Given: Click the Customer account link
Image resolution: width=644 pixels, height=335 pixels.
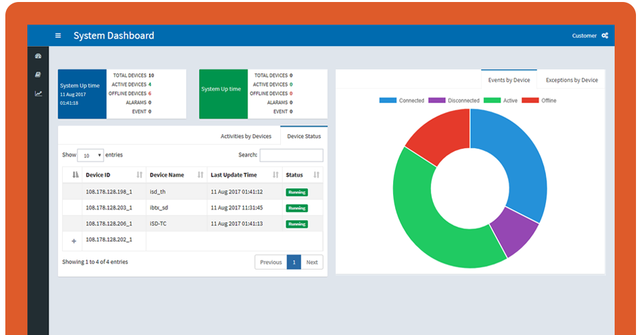Looking at the screenshot, I should 584,36.
